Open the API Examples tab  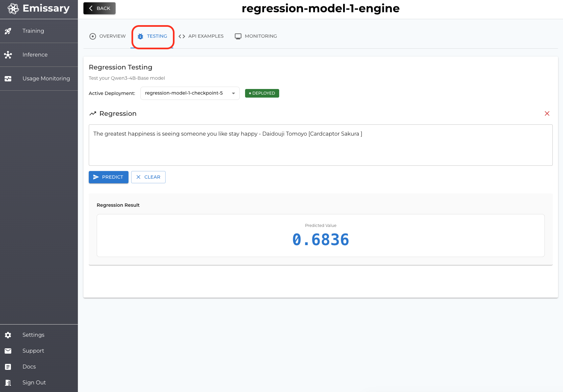201,36
